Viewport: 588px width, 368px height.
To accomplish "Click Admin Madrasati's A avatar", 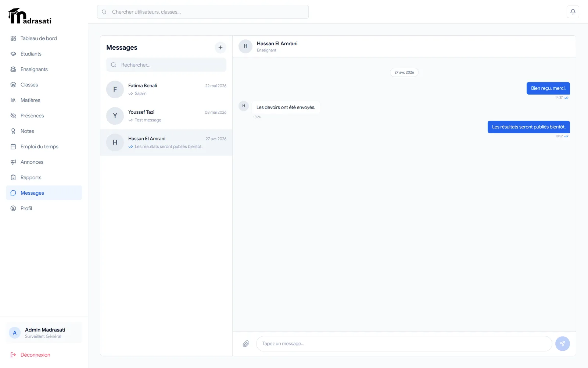I will [x=15, y=333].
